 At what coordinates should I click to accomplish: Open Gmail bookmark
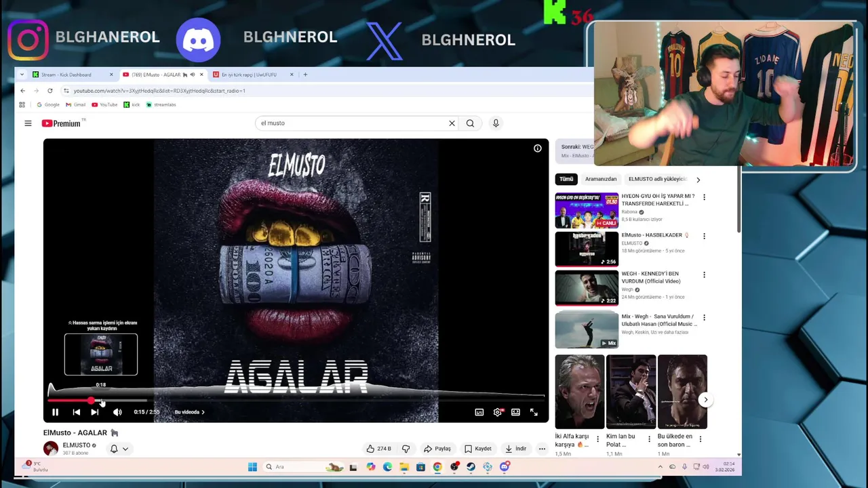pyautogui.click(x=75, y=105)
